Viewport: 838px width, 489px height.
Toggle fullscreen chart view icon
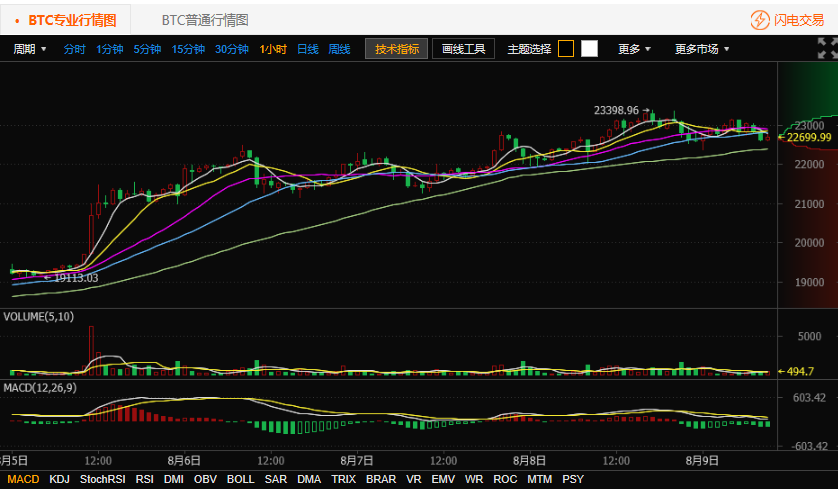tap(826, 48)
